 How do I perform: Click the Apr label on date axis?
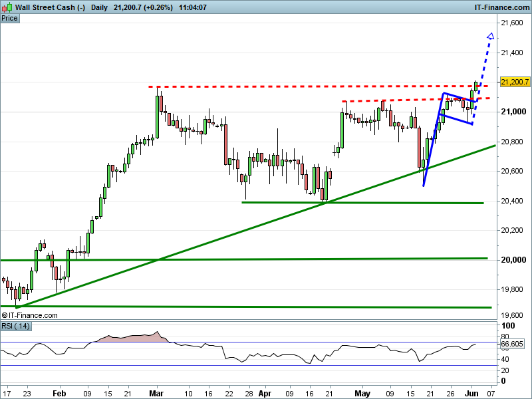click(265, 394)
